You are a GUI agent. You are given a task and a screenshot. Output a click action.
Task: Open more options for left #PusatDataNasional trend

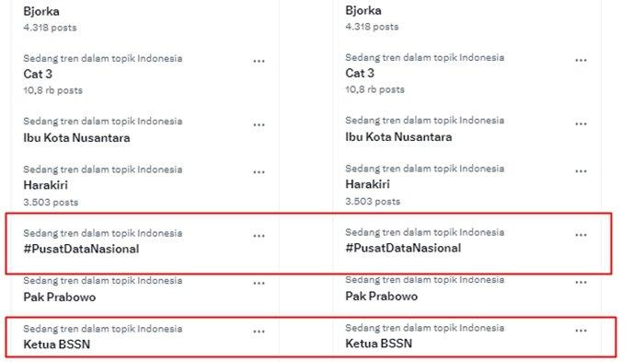[x=259, y=236]
